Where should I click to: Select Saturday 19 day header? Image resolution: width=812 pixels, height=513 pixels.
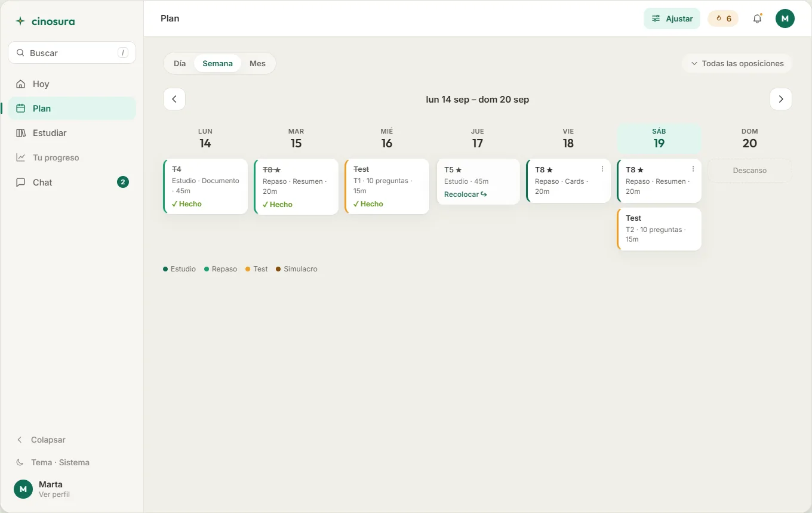(x=659, y=138)
